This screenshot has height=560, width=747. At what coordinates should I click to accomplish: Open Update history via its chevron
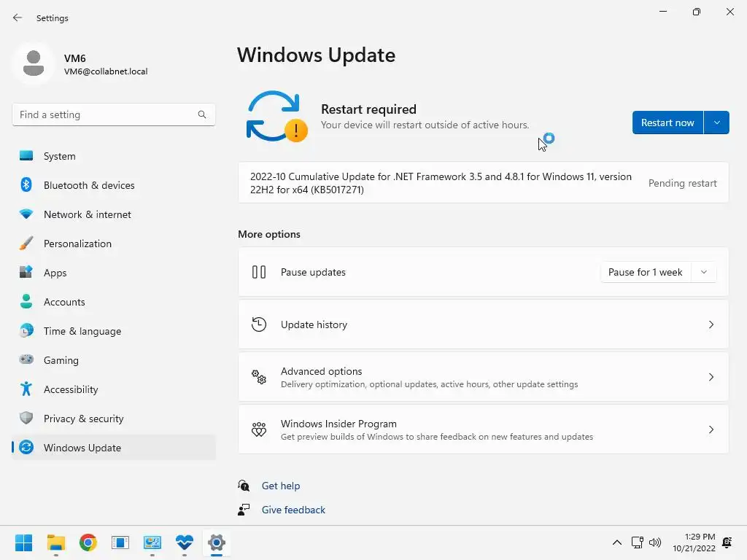coord(711,324)
